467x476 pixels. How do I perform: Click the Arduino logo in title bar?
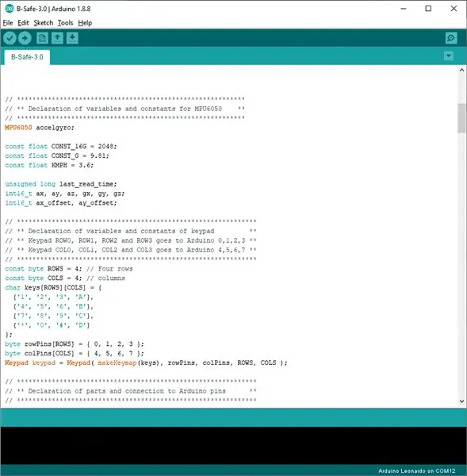click(x=10, y=9)
